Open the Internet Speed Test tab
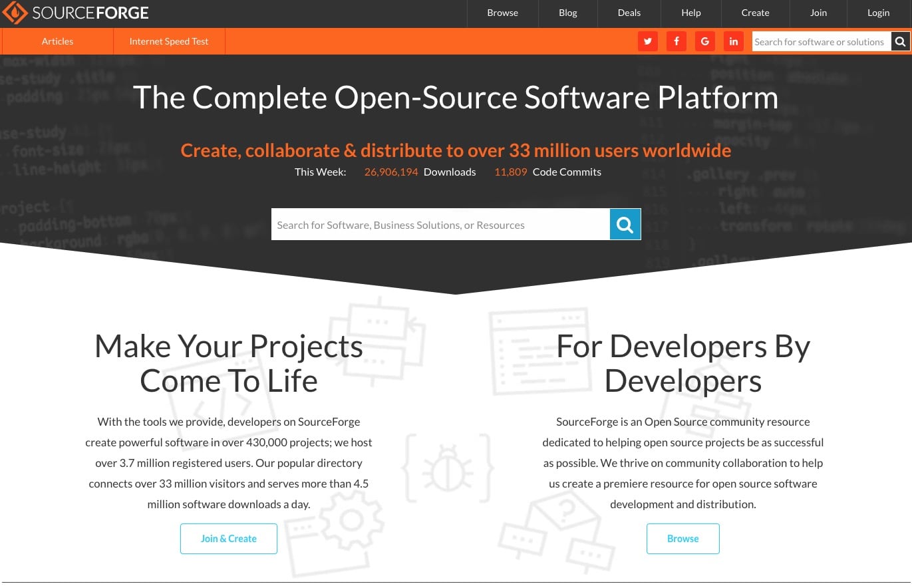 coord(168,41)
